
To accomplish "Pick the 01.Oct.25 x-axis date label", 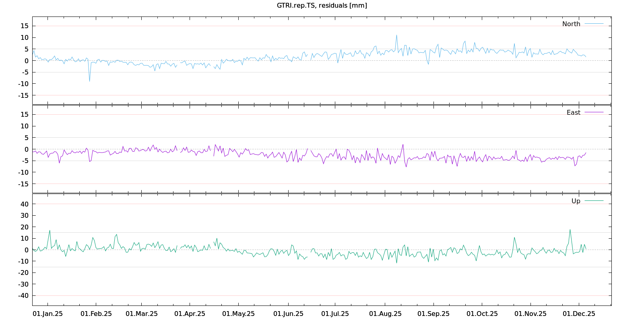I will coord(482,314).
